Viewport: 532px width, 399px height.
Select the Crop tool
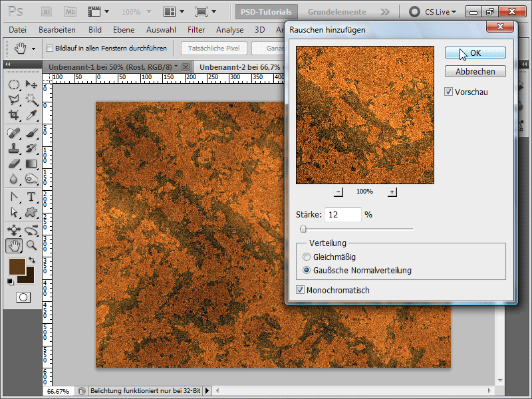[13, 114]
